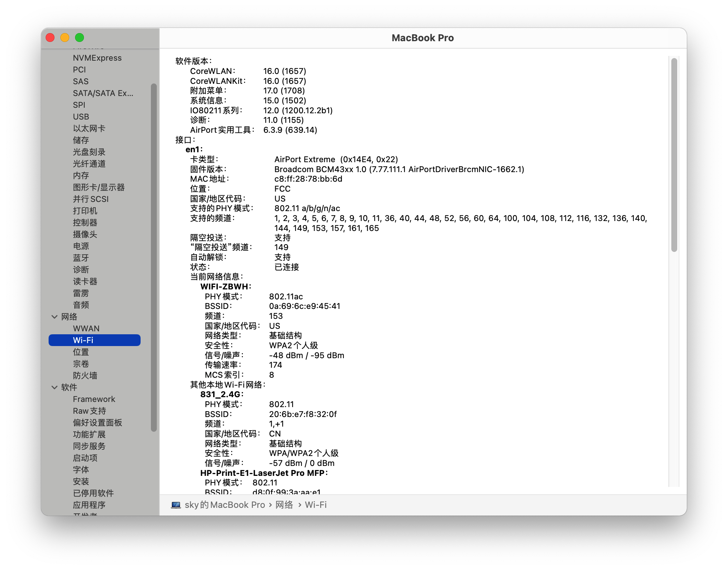Open 雷雳 sidebar item
This screenshot has height=570, width=728.
click(x=81, y=293)
